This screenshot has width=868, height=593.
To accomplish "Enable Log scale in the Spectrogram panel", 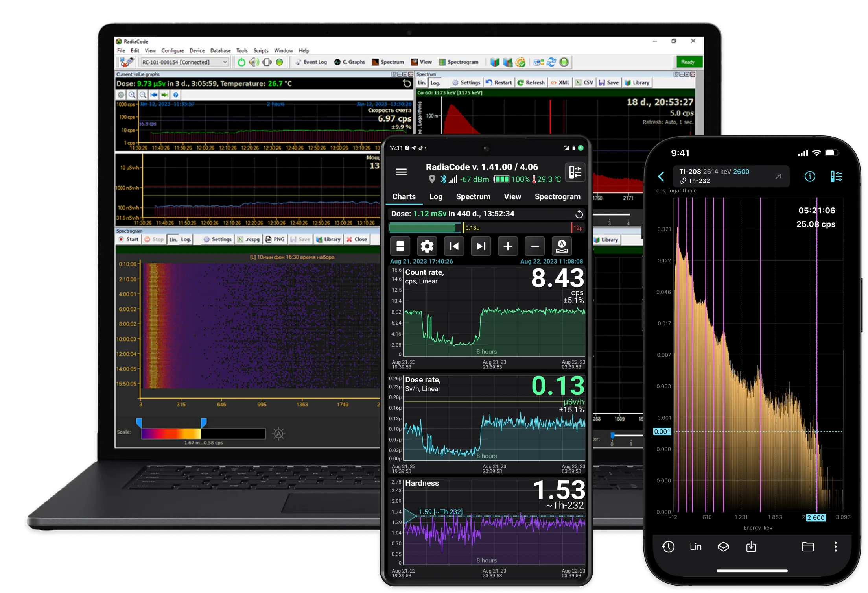I will click(186, 239).
